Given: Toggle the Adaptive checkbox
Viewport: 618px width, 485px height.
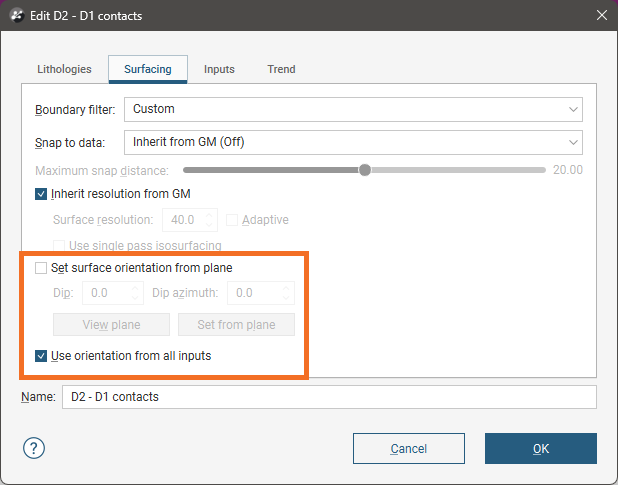Looking at the screenshot, I should [x=233, y=220].
